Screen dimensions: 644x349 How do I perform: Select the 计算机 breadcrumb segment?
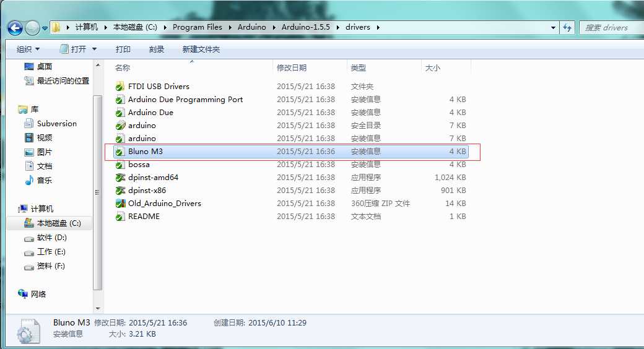[87, 27]
